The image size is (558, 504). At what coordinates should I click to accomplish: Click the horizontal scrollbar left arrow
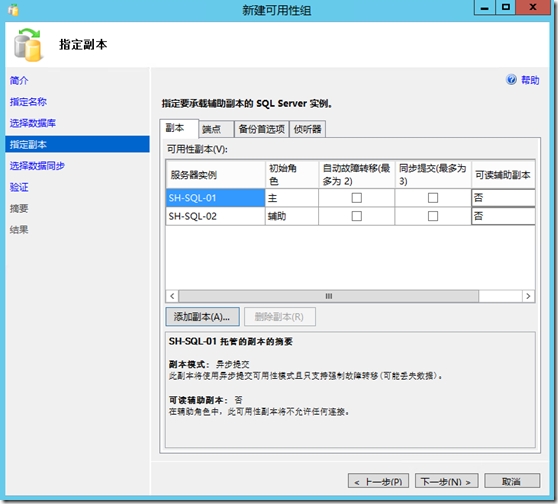tap(172, 296)
